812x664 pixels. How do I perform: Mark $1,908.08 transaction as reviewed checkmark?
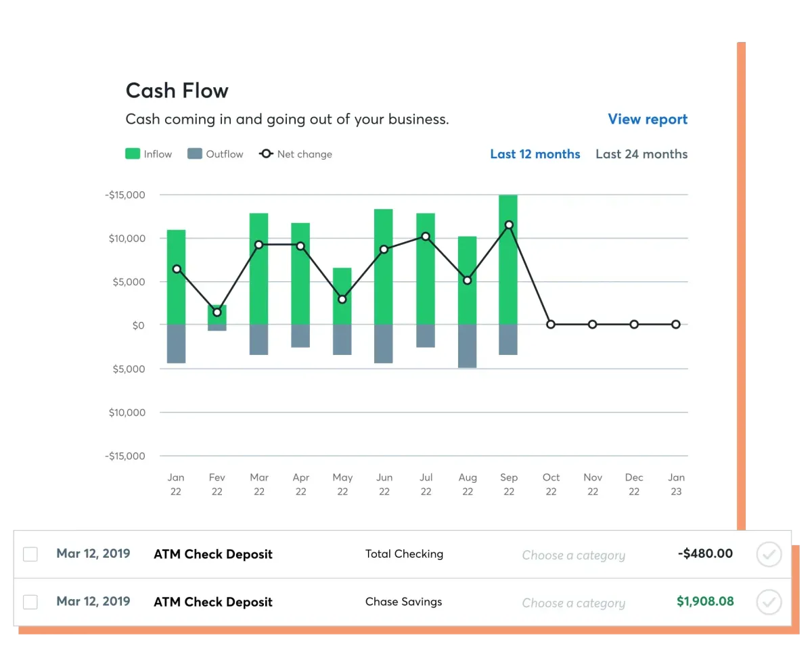(x=769, y=602)
